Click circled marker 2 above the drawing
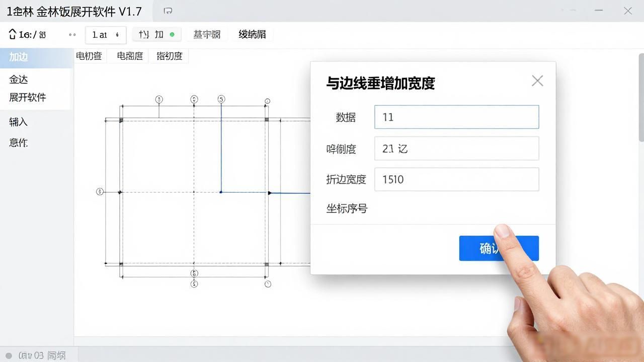 click(194, 99)
